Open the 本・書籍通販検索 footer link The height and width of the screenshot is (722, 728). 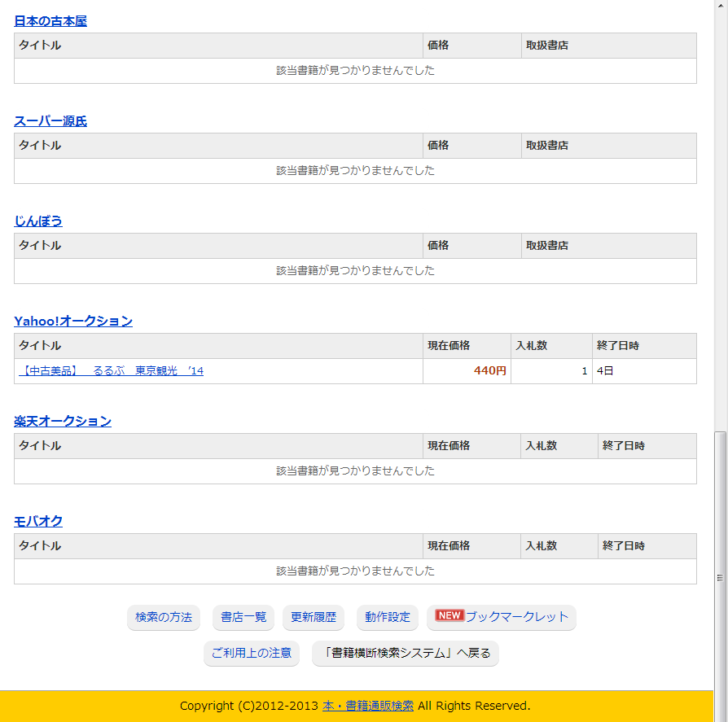(368, 706)
